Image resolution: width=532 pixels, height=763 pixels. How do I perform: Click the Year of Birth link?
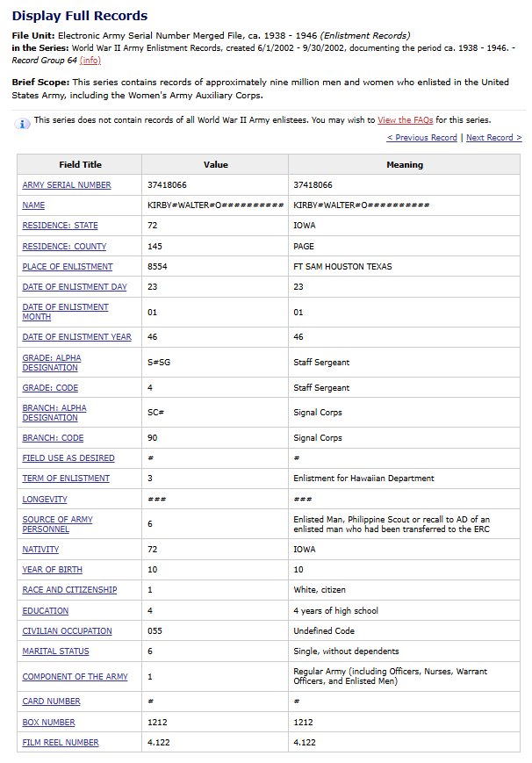pyautogui.click(x=52, y=570)
